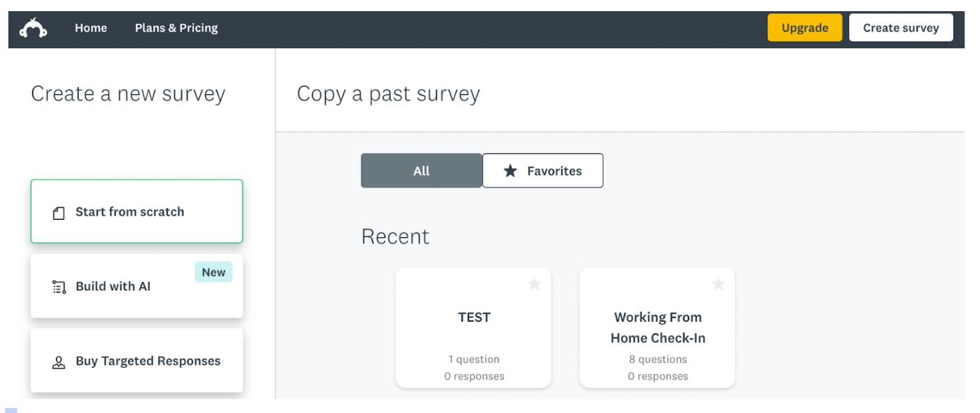Click the document icon beside Start from scratch
The height and width of the screenshot is (413, 980).
59,211
